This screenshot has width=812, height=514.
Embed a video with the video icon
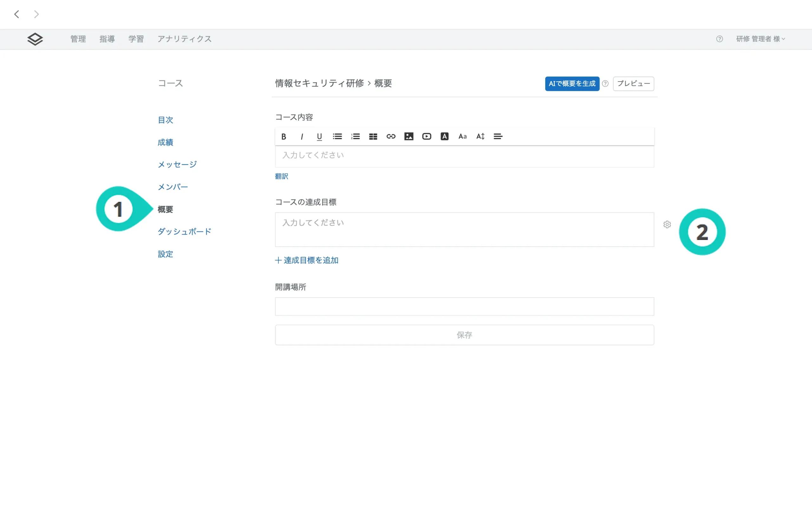tap(427, 136)
